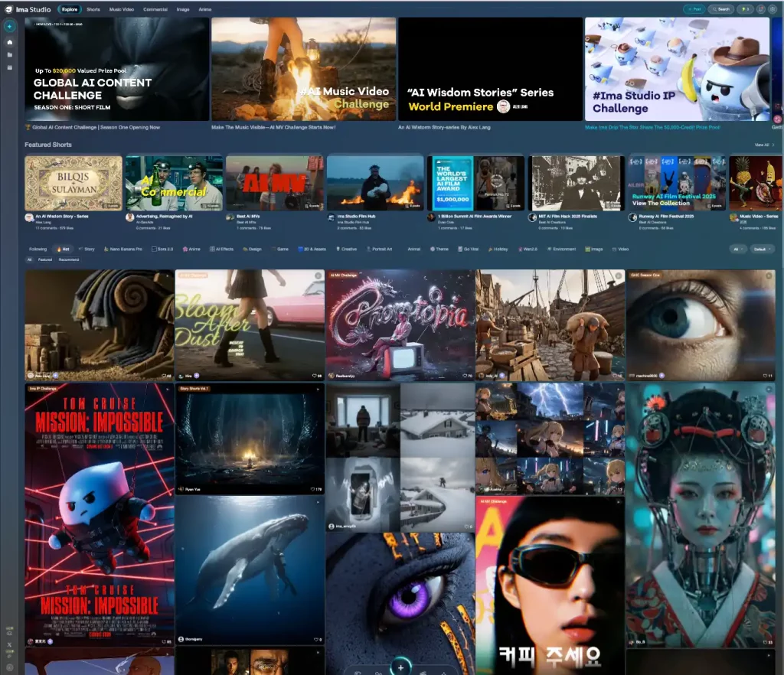Open Make Ima Drip The Star prize link

652,127
